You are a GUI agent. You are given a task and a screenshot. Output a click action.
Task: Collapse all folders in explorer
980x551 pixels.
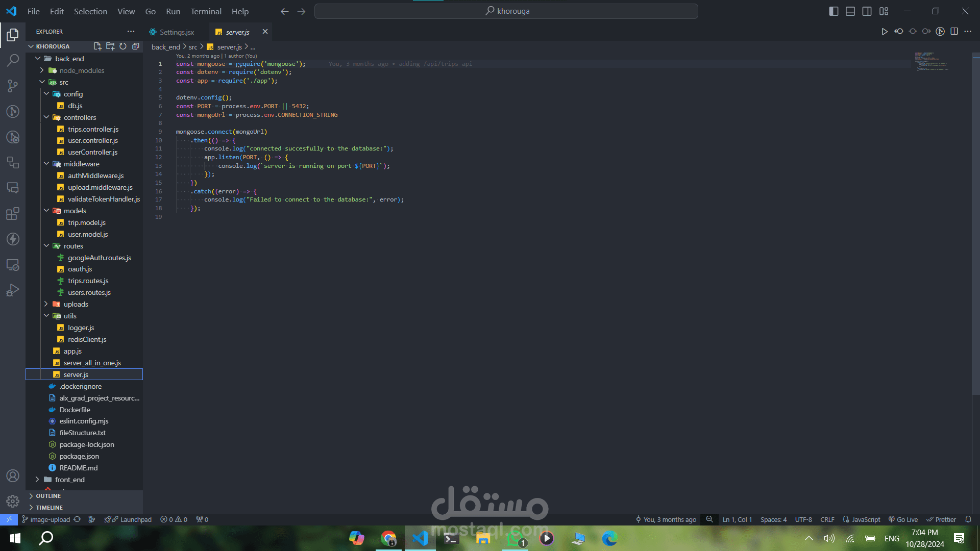136,46
